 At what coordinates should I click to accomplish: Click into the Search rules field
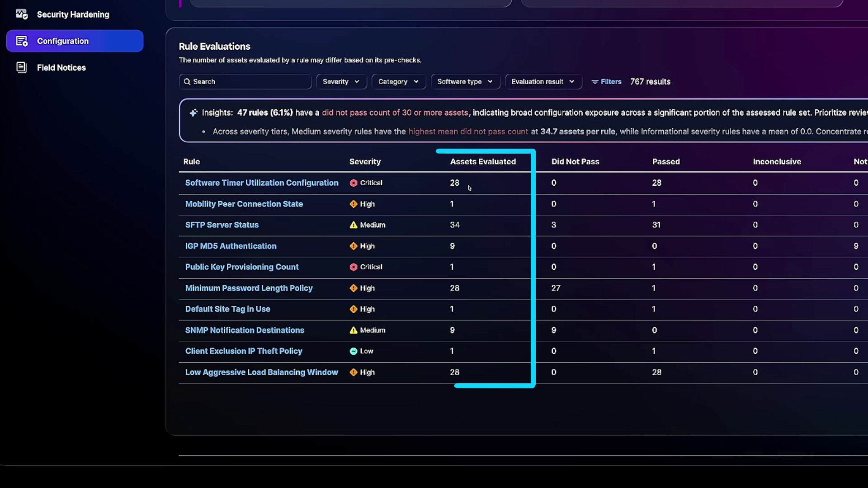coord(245,82)
